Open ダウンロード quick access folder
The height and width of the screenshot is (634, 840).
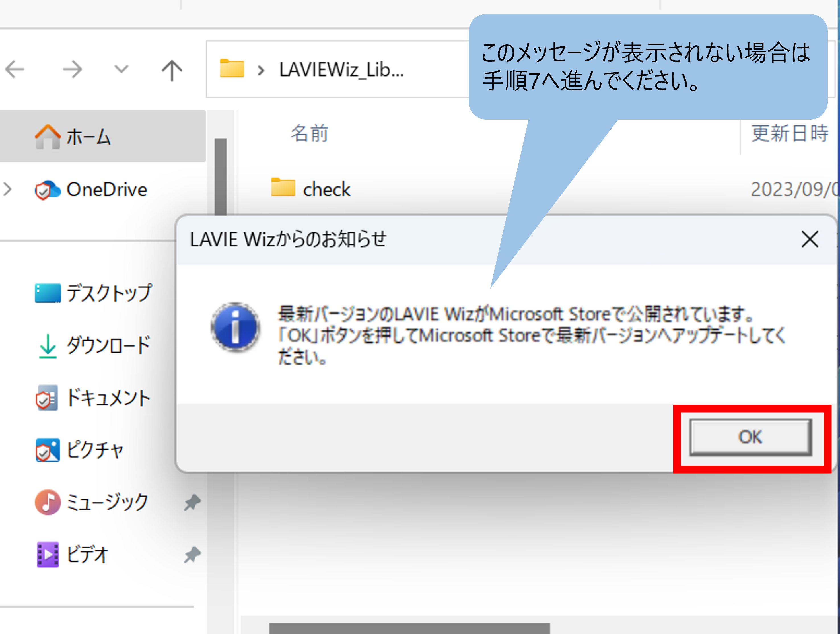point(108,345)
